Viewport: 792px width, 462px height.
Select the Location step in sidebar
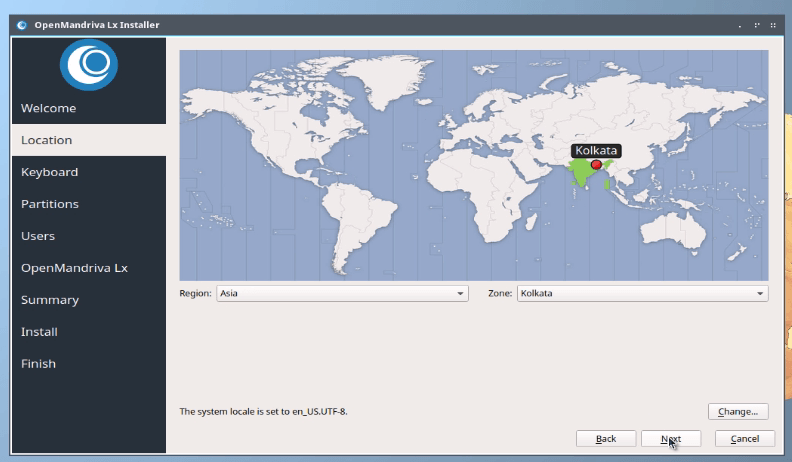pyautogui.click(x=89, y=140)
